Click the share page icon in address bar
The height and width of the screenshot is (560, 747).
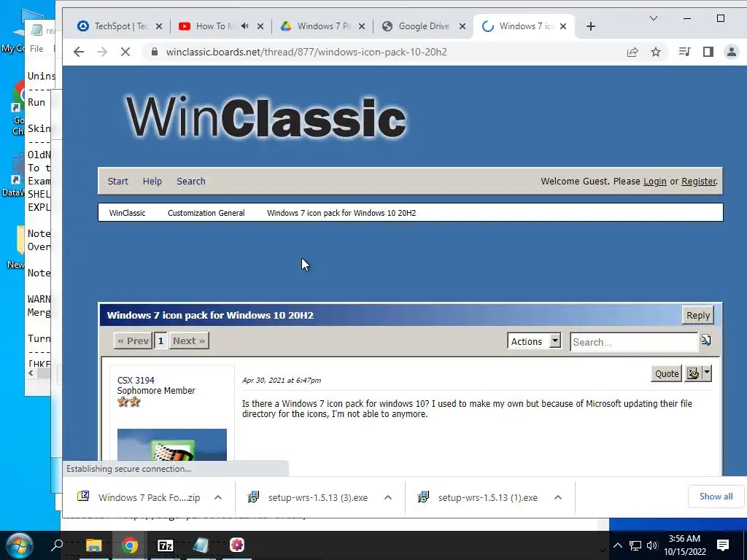[632, 52]
